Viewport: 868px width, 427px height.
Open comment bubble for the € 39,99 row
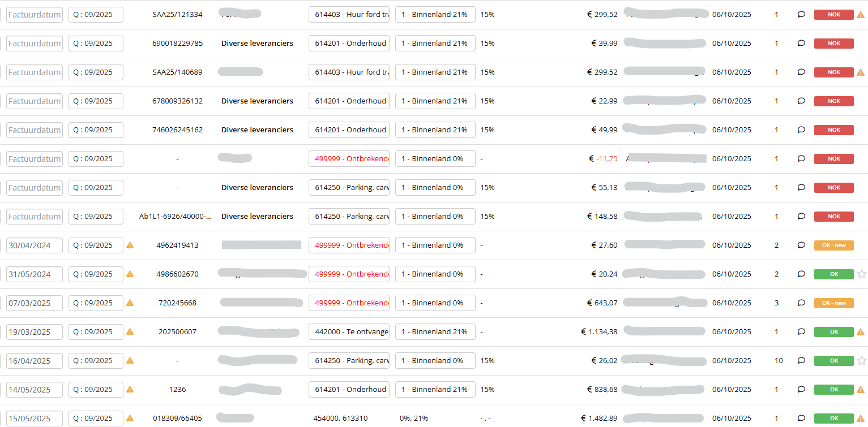click(801, 44)
